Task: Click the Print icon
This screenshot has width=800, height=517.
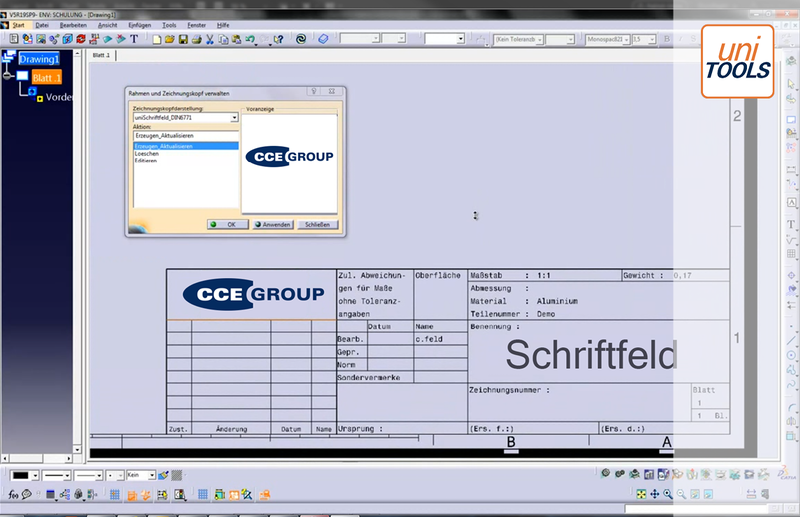Action: coord(196,39)
